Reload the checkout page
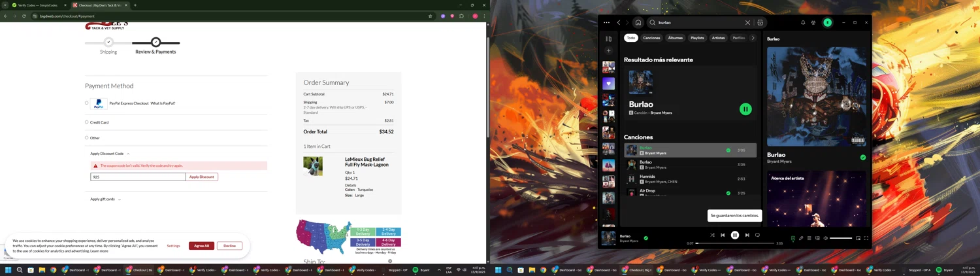 click(24, 16)
